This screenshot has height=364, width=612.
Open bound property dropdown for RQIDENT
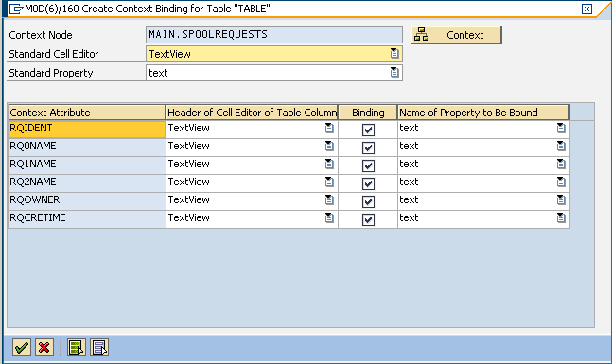tap(561, 128)
